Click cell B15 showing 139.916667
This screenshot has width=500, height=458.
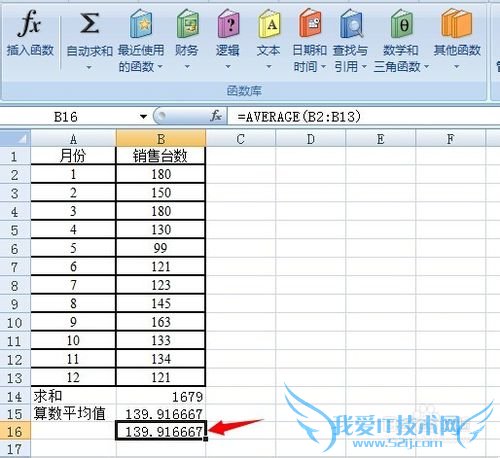tap(161, 414)
